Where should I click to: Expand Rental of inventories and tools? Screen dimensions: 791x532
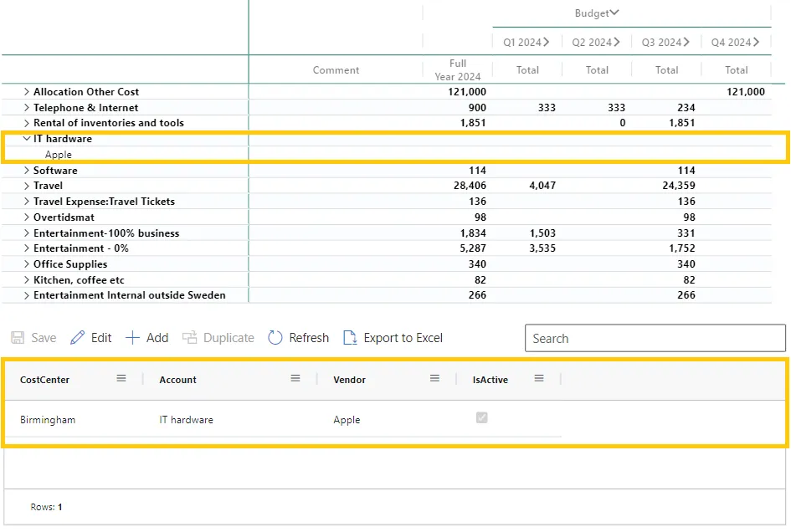(27, 122)
